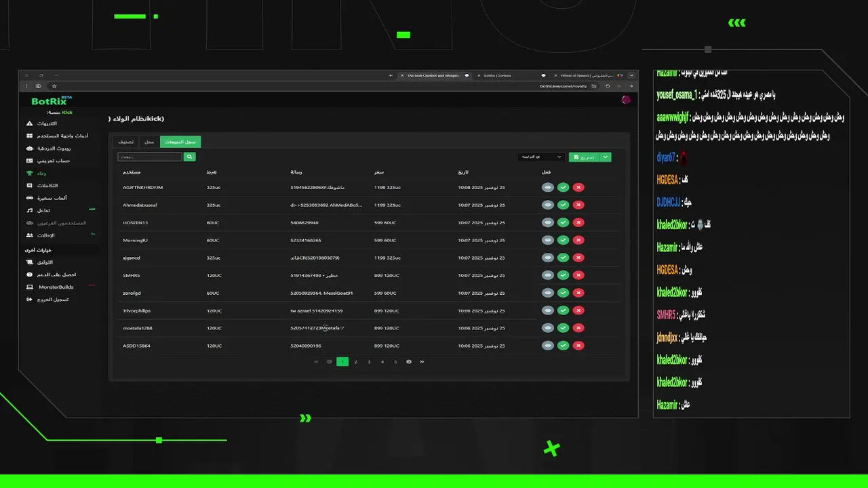The height and width of the screenshot is (488, 868).
Task: Go to page 2 of results
Action: click(x=355, y=362)
